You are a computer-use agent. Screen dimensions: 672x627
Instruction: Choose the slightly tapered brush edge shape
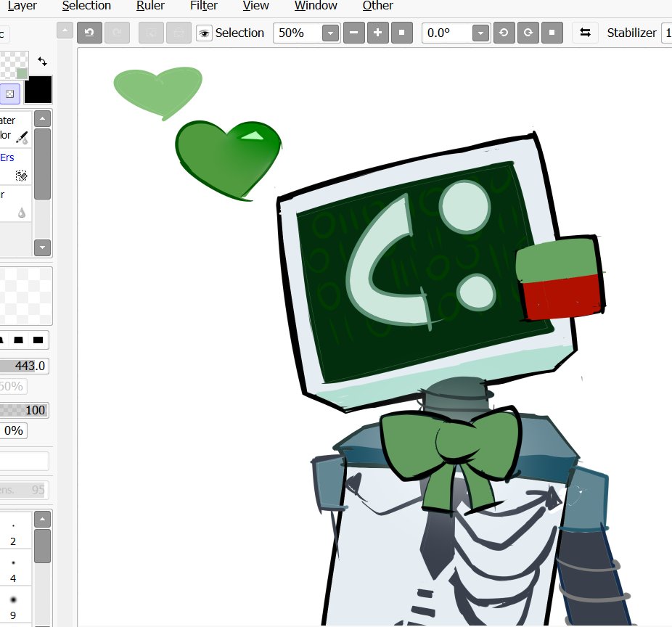tap(18, 340)
